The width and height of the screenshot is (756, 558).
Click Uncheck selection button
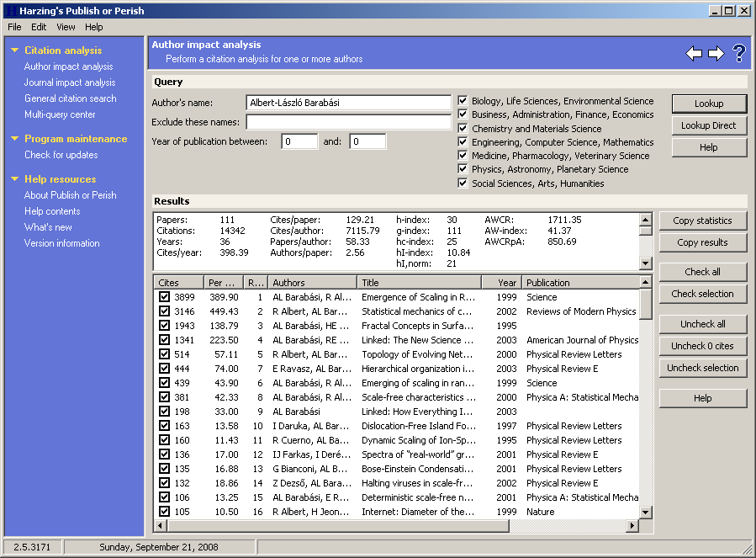click(703, 368)
